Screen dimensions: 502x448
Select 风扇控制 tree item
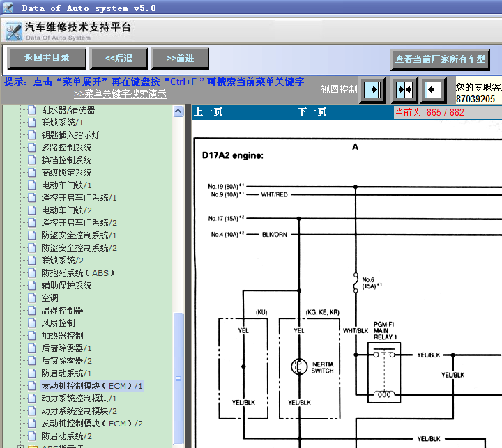59,323
